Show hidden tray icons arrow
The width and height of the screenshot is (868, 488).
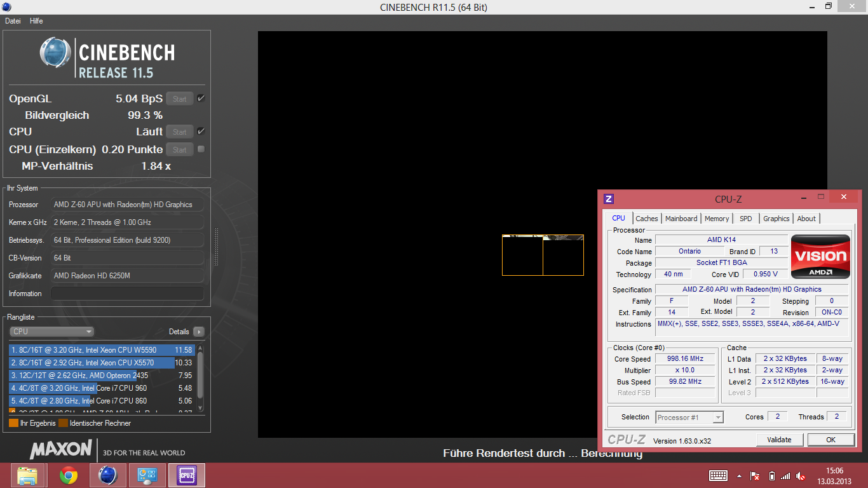739,476
